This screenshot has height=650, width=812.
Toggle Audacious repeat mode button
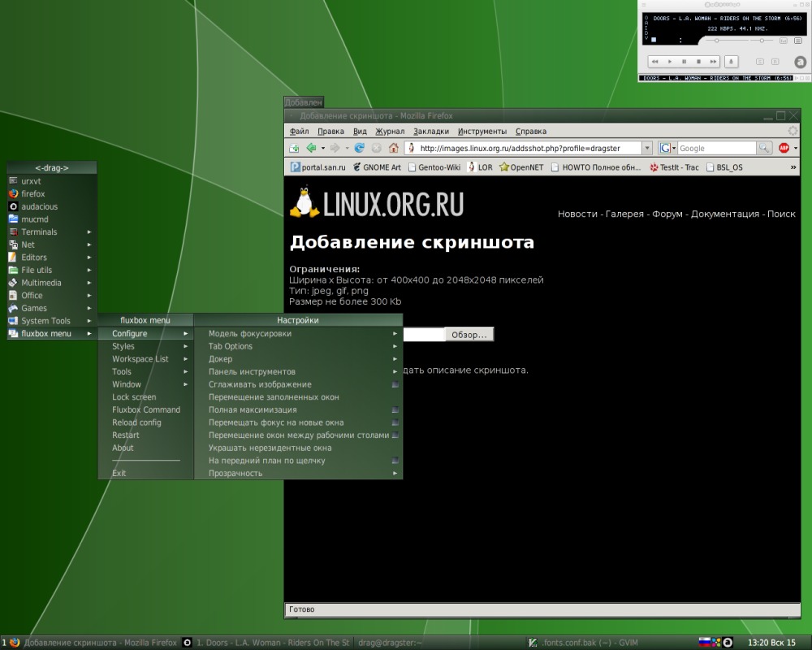(775, 62)
